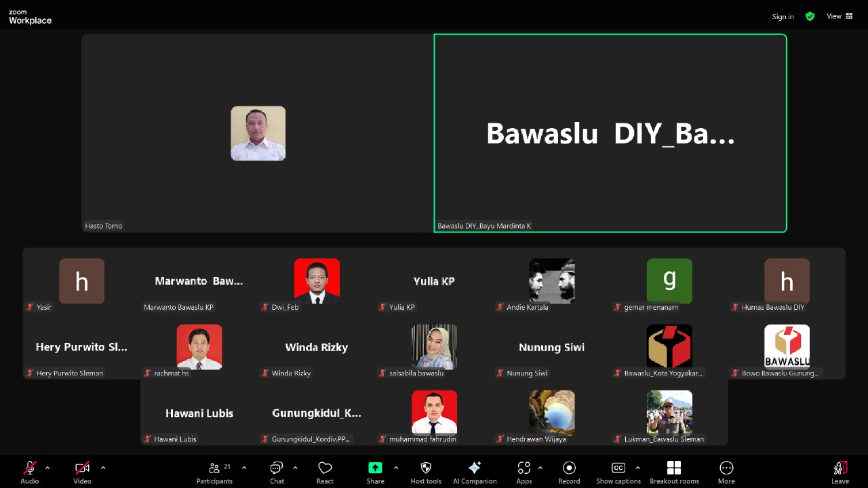The height and width of the screenshot is (488, 868).
Task: Open the video options arrow beside Video
Action: point(103,468)
